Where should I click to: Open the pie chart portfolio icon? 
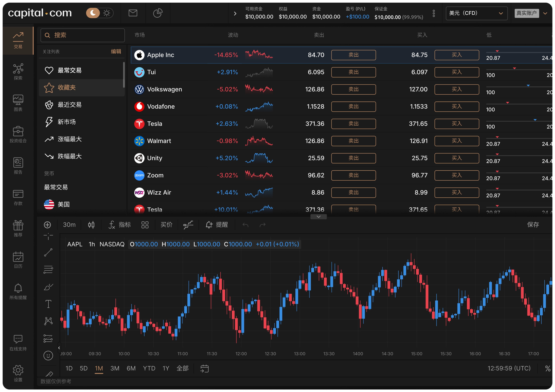tap(158, 13)
